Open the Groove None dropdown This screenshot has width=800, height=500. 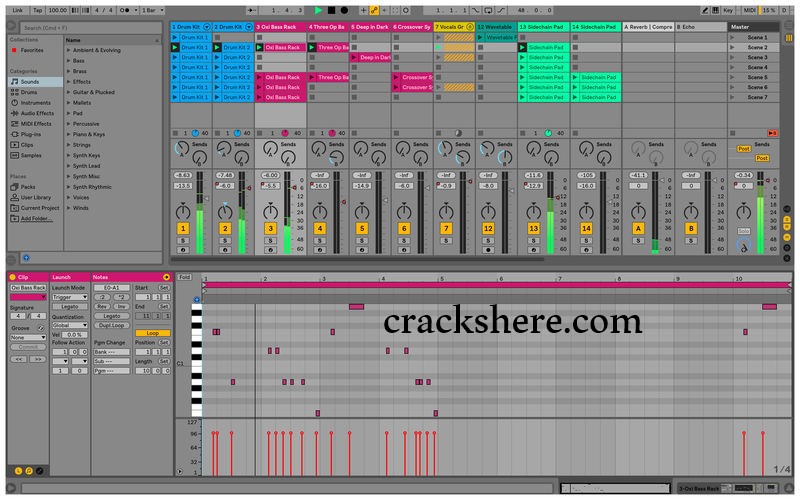[x=28, y=337]
